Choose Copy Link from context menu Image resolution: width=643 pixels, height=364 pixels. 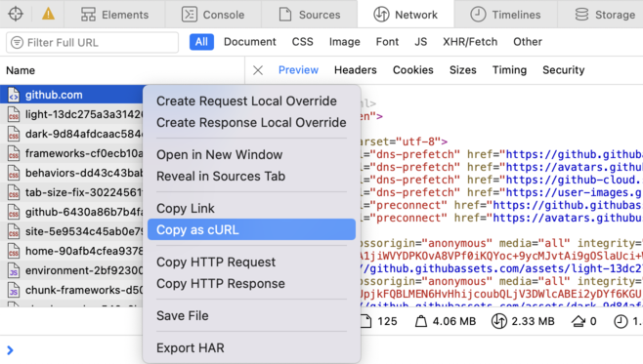pyautogui.click(x=251, y=209)
